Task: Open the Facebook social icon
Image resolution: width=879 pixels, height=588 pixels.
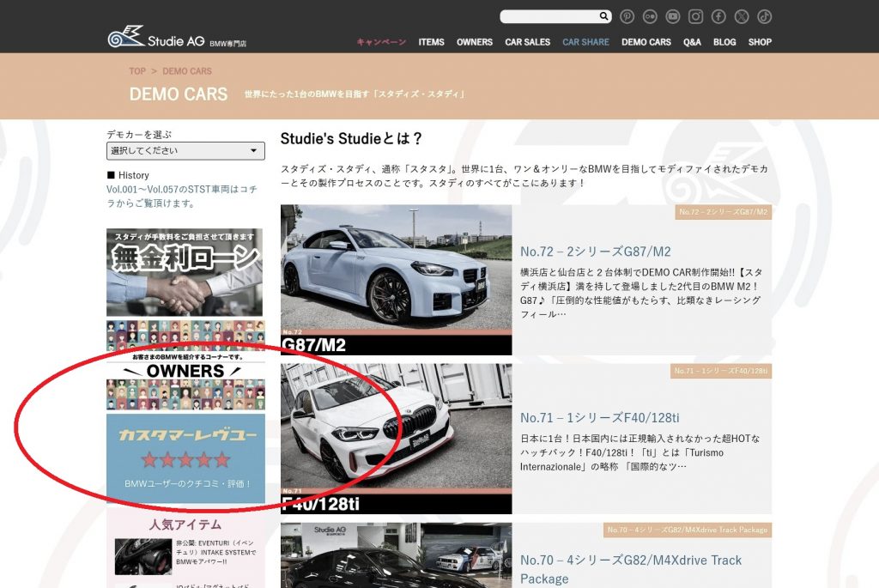Action: tap(718, 16)
